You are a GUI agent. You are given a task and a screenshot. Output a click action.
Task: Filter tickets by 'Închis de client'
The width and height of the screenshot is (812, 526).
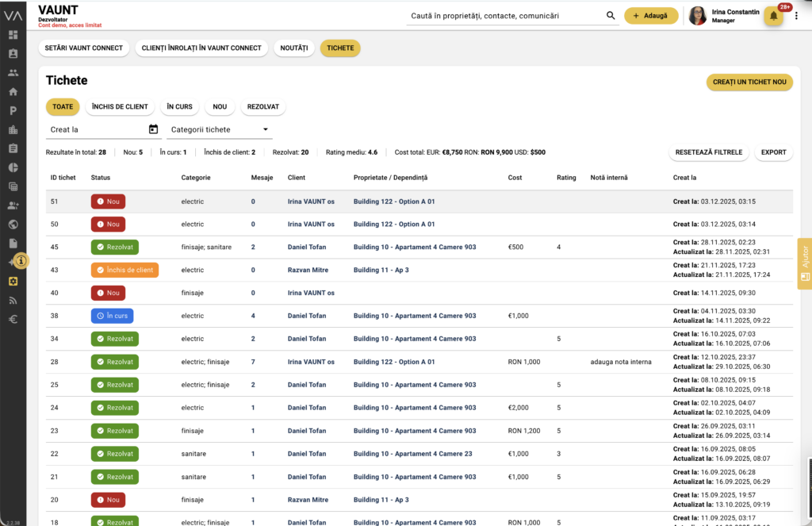coord(120,106)
